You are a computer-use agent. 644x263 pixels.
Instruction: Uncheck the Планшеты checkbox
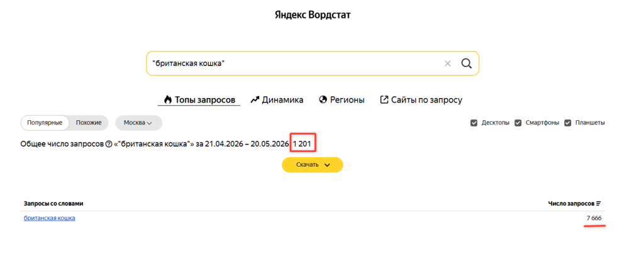[568, 123]
